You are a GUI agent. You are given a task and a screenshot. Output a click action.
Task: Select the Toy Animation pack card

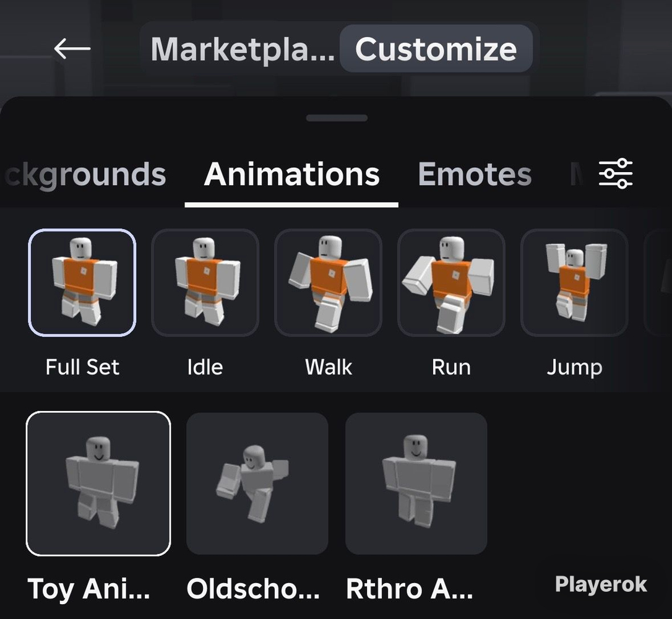point(98,483)
